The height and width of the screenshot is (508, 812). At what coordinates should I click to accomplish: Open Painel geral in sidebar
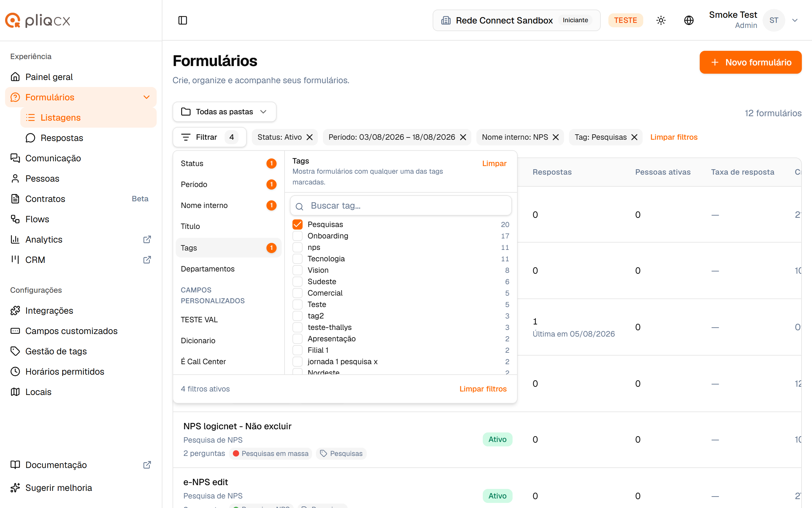(x=81, y=77)
